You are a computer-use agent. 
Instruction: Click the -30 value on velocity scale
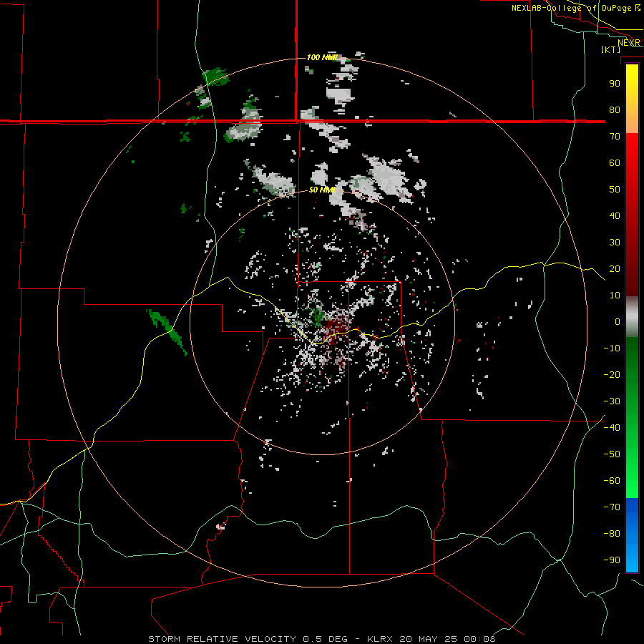pyautogui.click(x=612, y=401)
